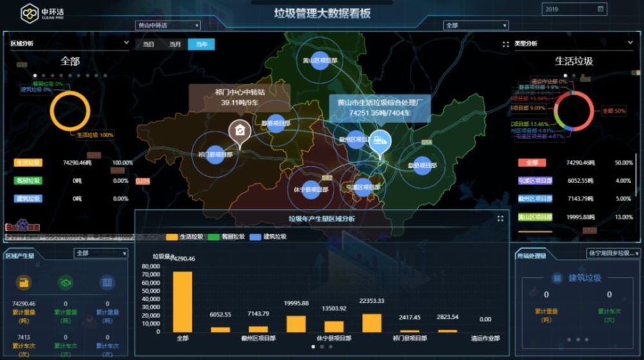Expand the 类型分析 panel to fullscreen
644x360 pixels.
click(507, 44)
